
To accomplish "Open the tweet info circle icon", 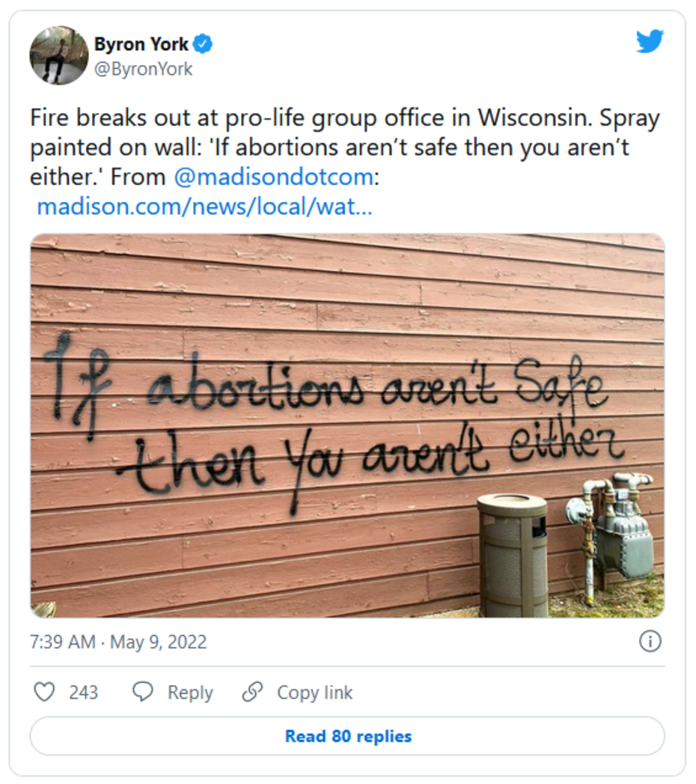I will pyautogui.click(x=650, y=642).
